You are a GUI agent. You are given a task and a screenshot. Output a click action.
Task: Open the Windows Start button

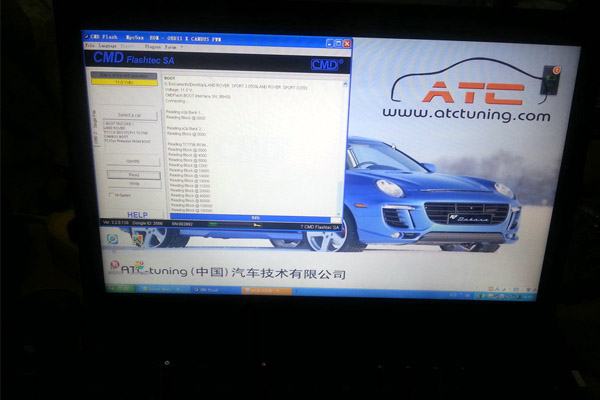pos(120,288)
